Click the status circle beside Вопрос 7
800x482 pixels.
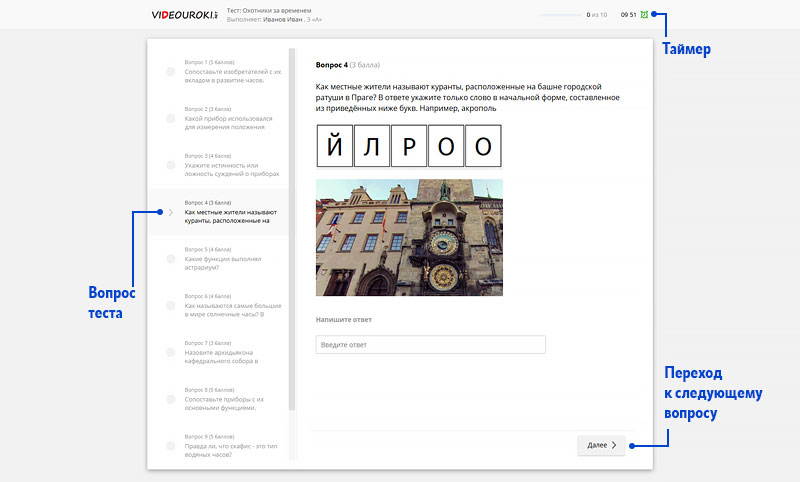[171, 352]
